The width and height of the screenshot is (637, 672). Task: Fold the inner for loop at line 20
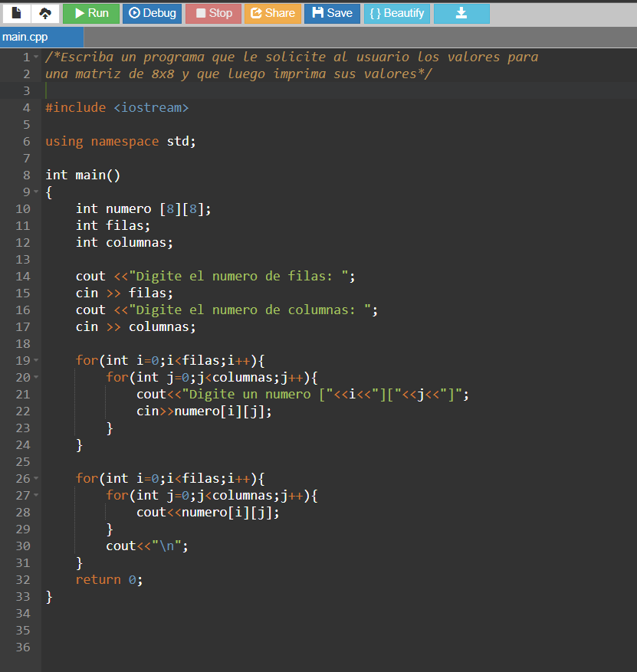tap(37, 378)
